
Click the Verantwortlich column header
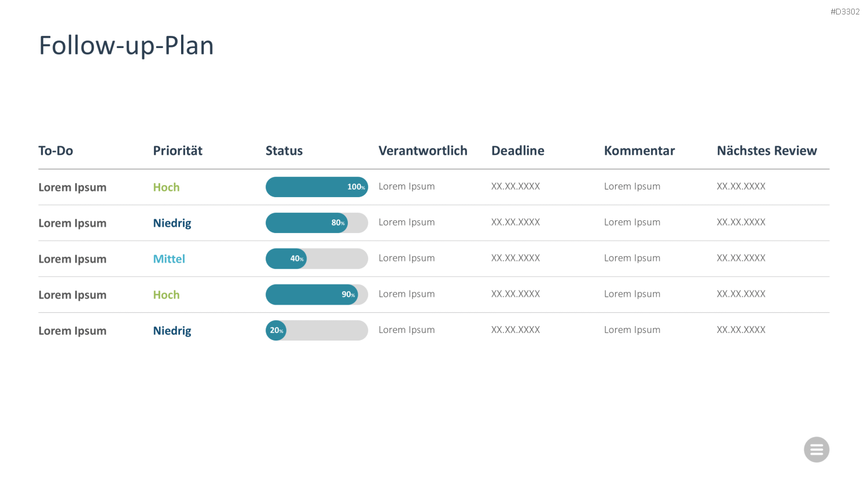click(x=423, y=151)
